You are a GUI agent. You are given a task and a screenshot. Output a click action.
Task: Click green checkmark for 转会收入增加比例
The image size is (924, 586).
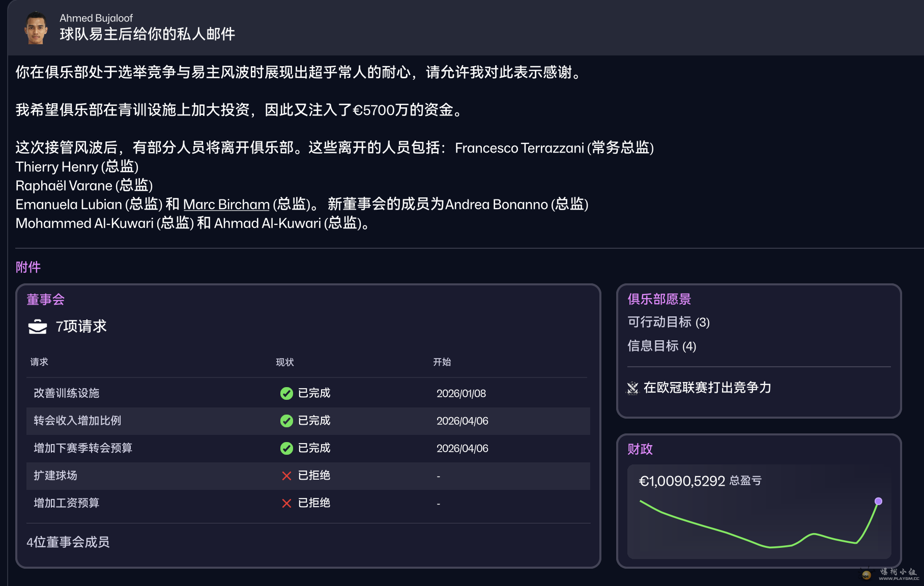(x=286, y=421)
